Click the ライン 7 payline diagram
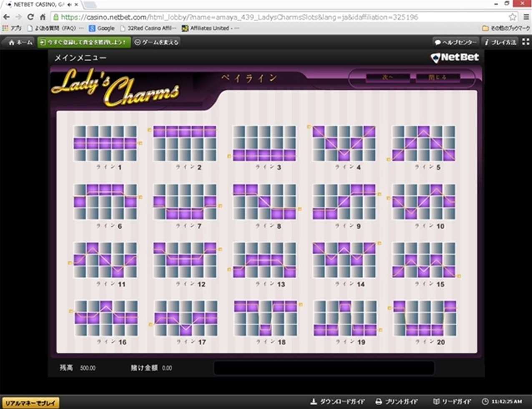 185,202
